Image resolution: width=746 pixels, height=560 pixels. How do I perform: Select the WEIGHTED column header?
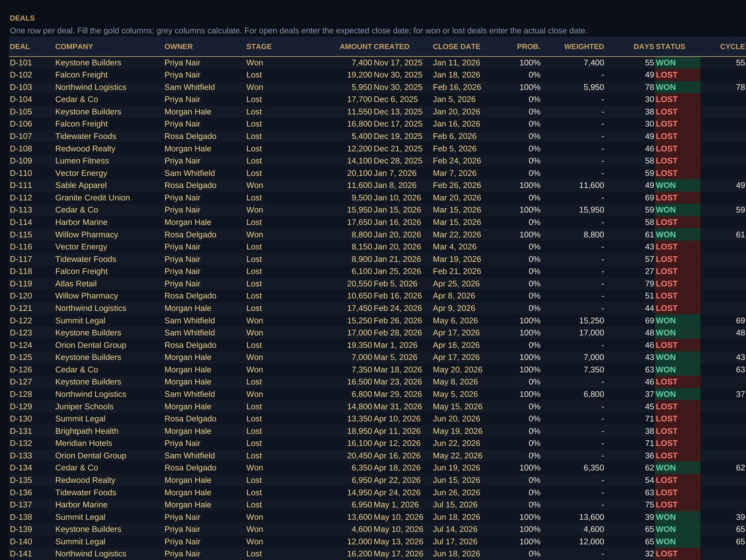[584, 47]
